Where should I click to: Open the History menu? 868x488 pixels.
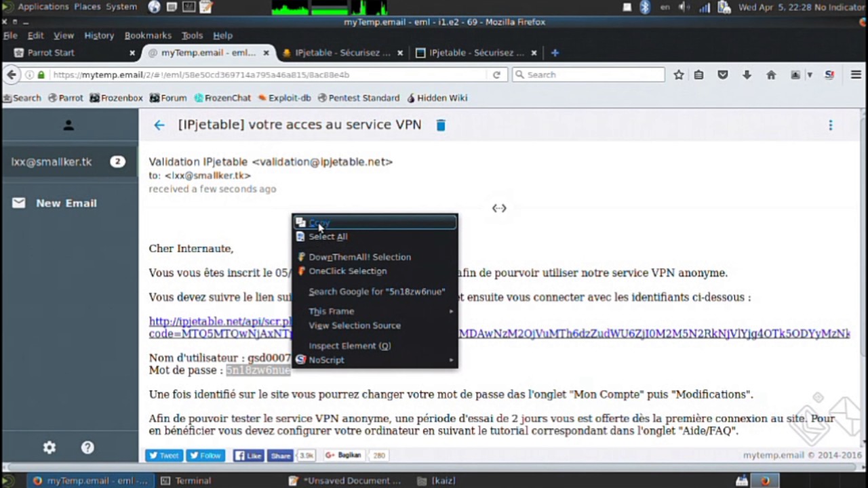99,35
